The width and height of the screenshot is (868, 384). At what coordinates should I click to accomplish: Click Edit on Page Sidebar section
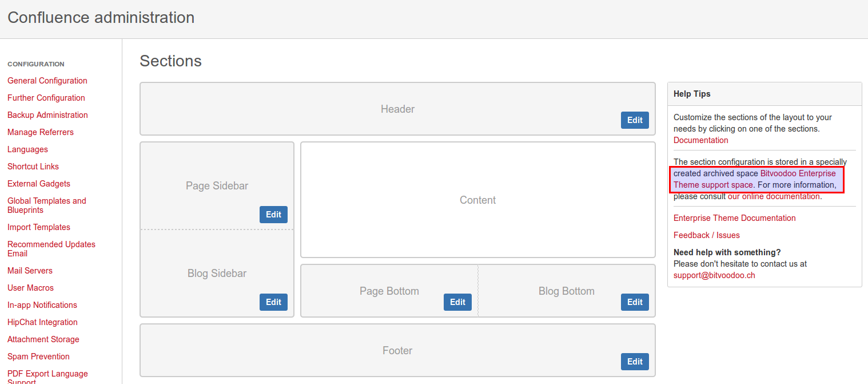tap(273, 215)
